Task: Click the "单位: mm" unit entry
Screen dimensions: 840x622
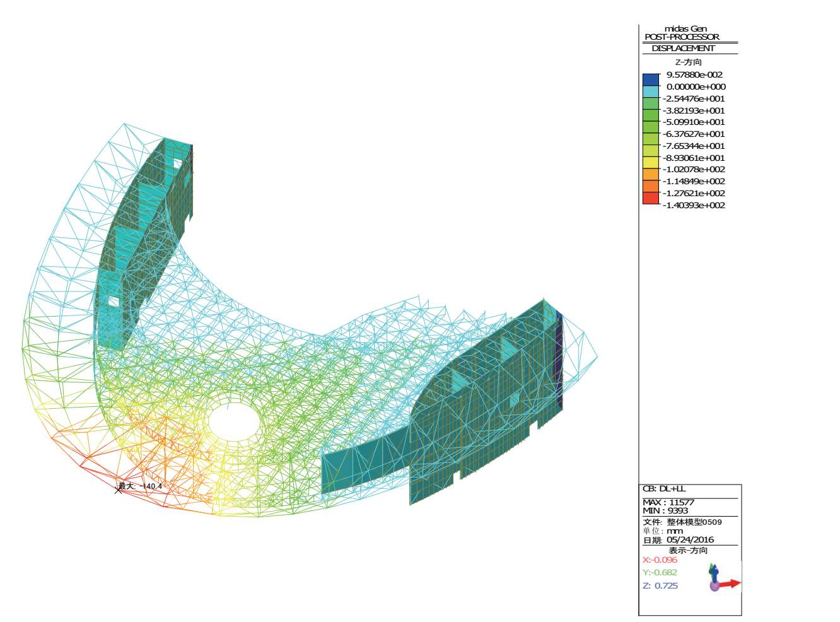Action: 663,531
